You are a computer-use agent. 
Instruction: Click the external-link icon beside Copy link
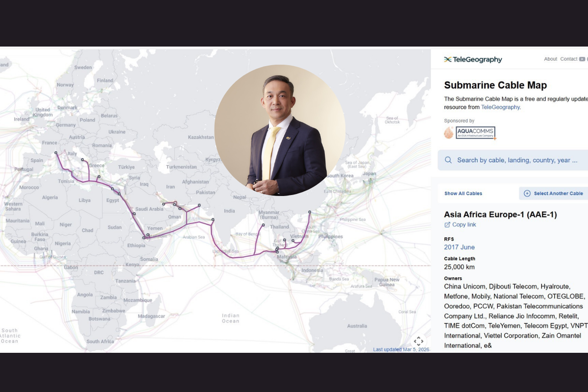pos(447,225)
